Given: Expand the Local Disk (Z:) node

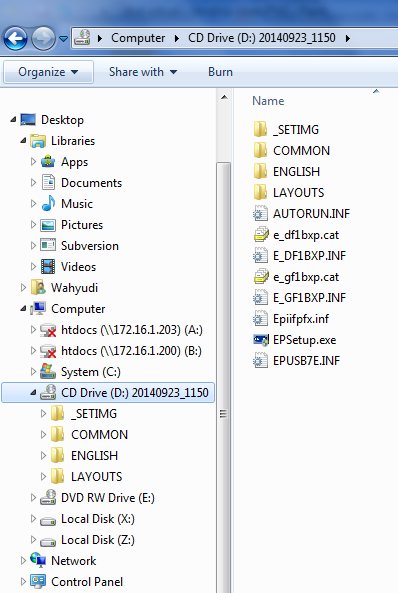Looking at the screenshot, I should pos(33,540).
